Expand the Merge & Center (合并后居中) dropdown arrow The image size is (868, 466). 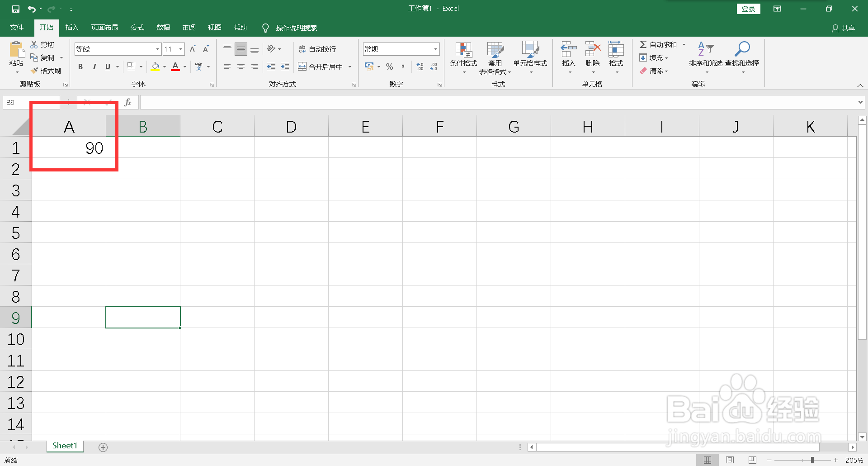click(x=350, y=67)
